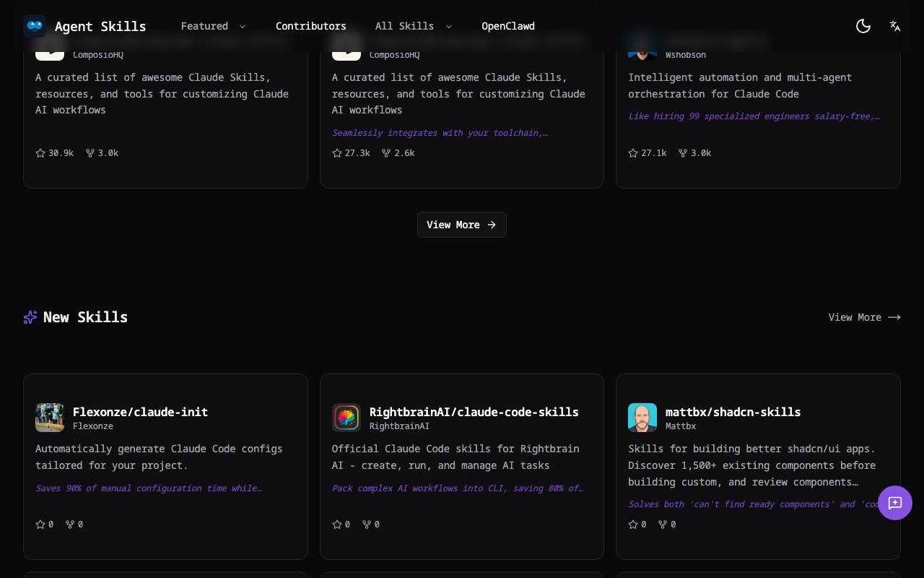Click "Pack complex AI workflows into CLI" tagline
The width and height of the screenshot is (924, 578).
point(458,488)
